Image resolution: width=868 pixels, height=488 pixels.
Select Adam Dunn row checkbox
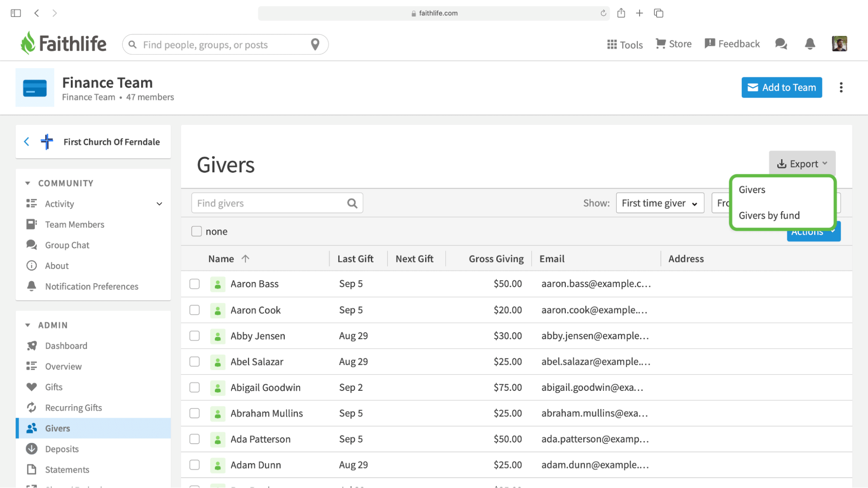pos(195,465)
